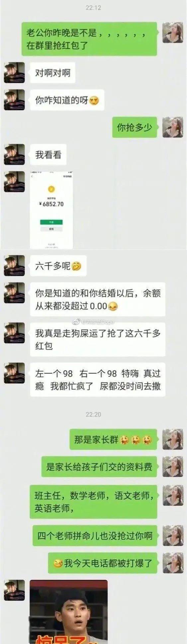
Task: Tap wife's avatar beside 你抢多少
Action: click(x=173, y=127)
